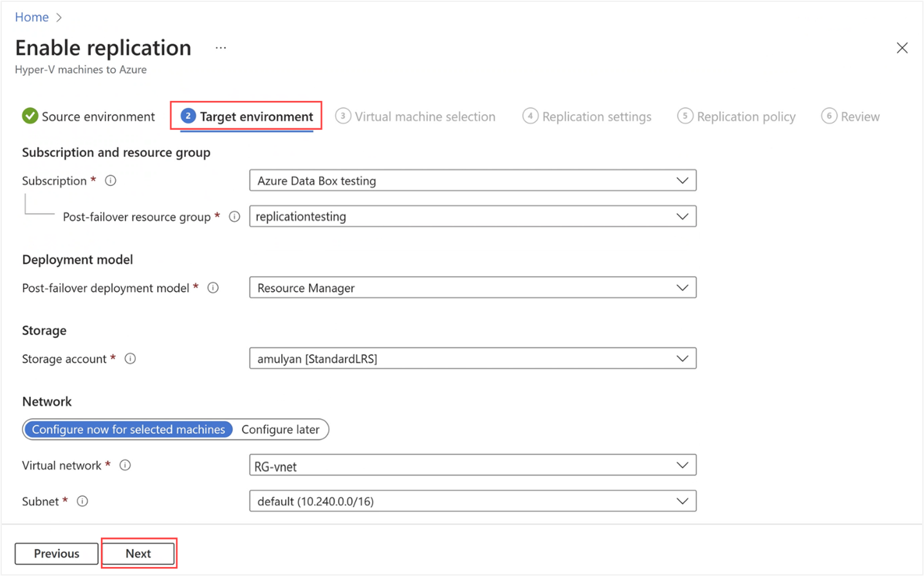The width and height of the screenshot is (924, 576).
Task: Switch to the Replication policy tab
Action: point(736,116)
